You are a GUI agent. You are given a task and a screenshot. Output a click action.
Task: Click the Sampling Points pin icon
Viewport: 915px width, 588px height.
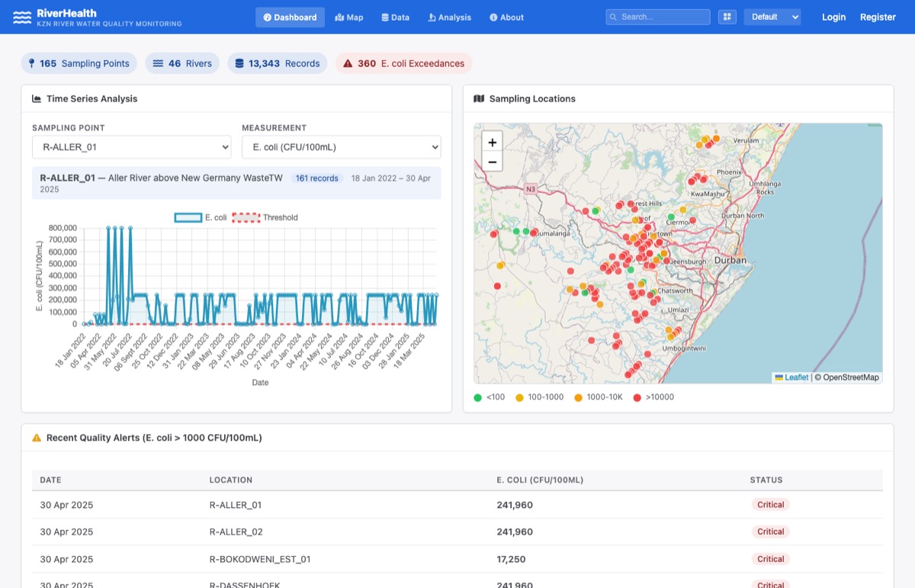tap(30, 63)
